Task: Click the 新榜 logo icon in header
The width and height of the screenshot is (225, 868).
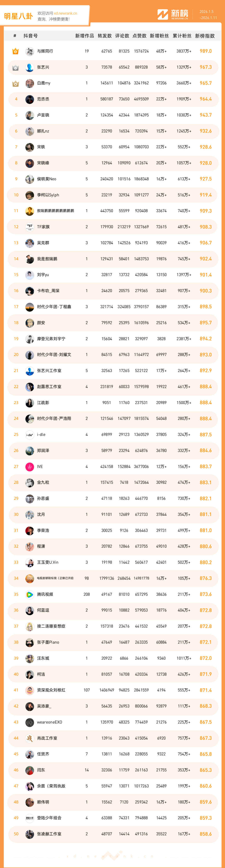Action: (x=163, y=14)
